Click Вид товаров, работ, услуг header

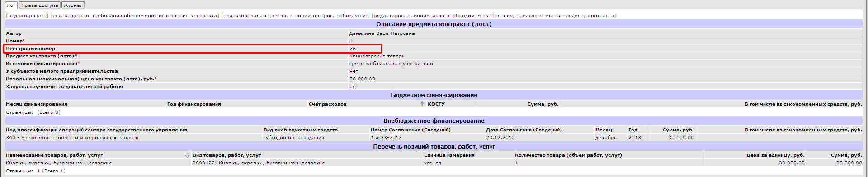(x=226, y=155)
